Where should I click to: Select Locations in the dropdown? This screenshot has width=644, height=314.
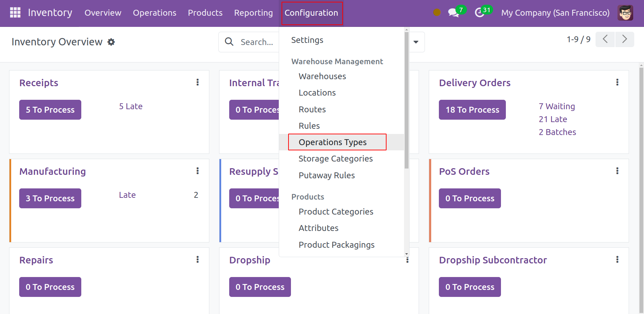coord(317,93)
